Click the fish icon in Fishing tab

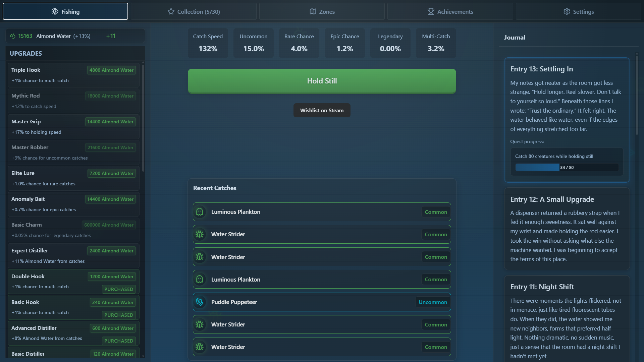coord(55,11)
